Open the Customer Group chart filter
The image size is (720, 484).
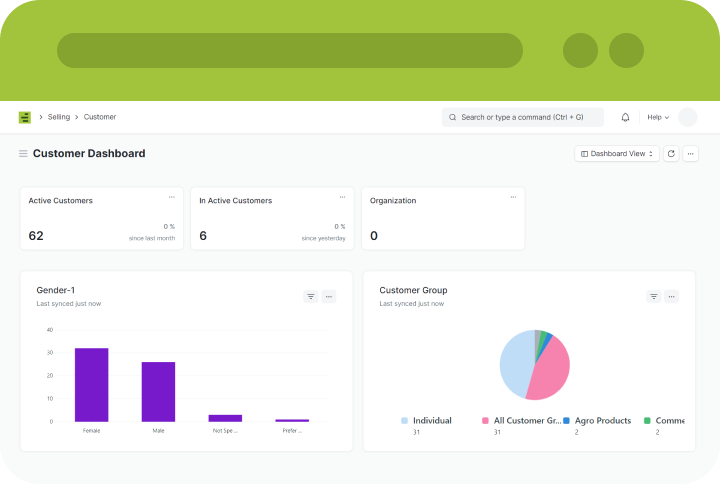pyautogui.click(x=653, y=296)
